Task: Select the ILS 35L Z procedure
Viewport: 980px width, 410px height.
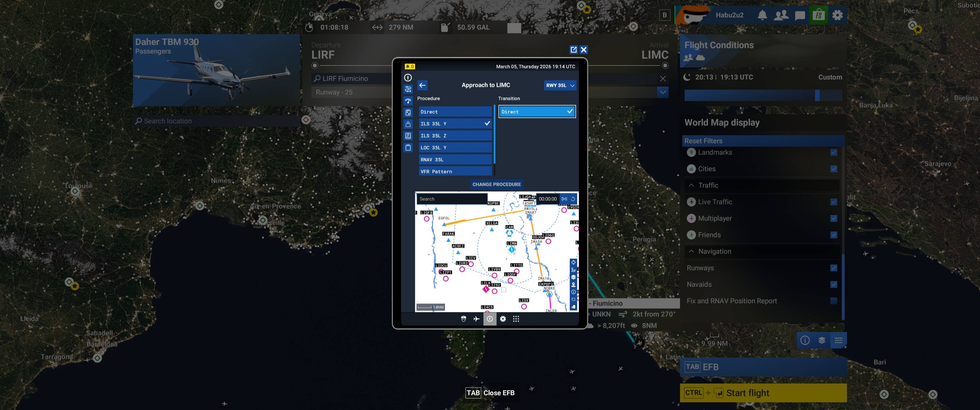Action: [x=455, y=136]
